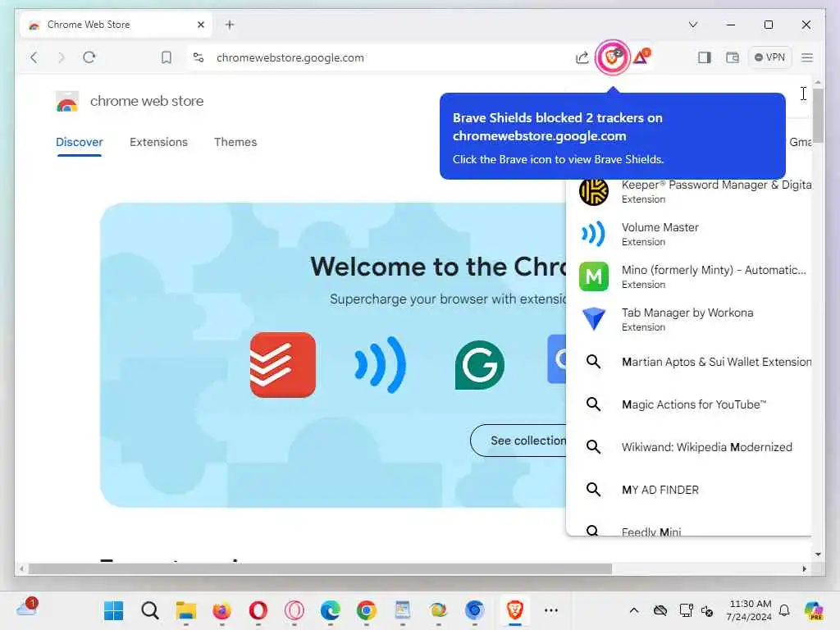Launch Microsoft Edge from taskbar
Viewport: 840px width, 630px height.
tap(330, 610)
